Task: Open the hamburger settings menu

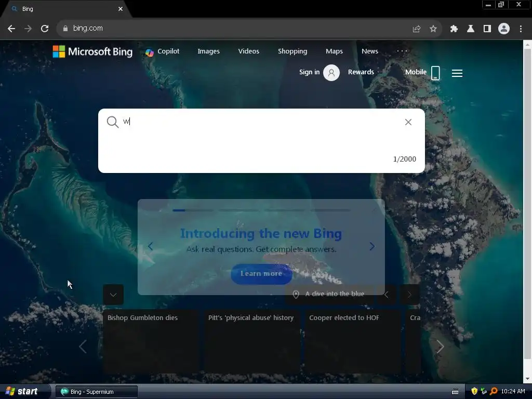Action: (457, 73)
